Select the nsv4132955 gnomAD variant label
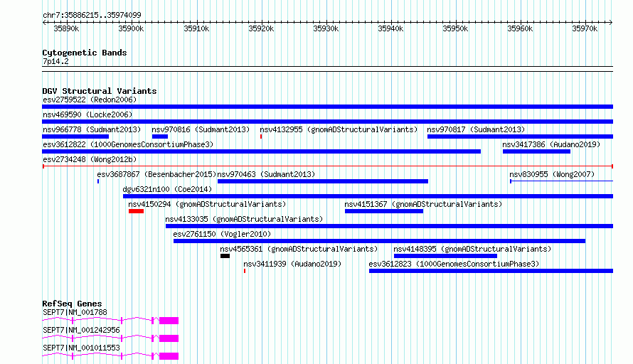 coord(339,129)
